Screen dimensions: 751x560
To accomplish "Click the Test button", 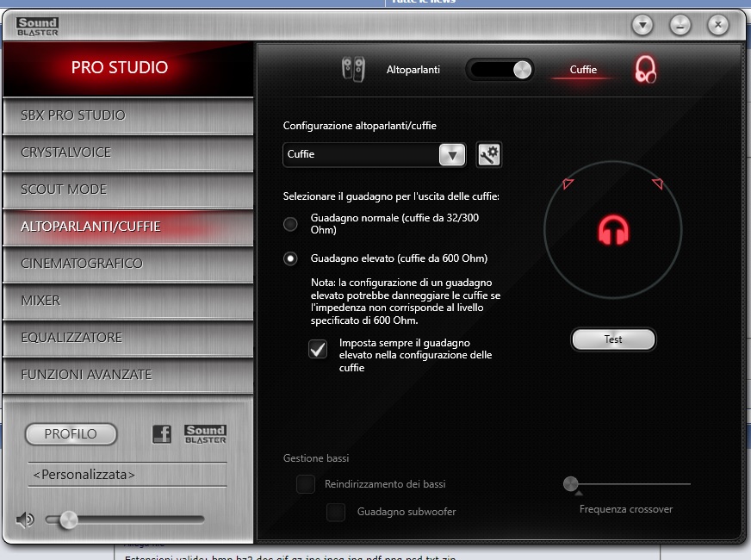I will coord(613,339).
